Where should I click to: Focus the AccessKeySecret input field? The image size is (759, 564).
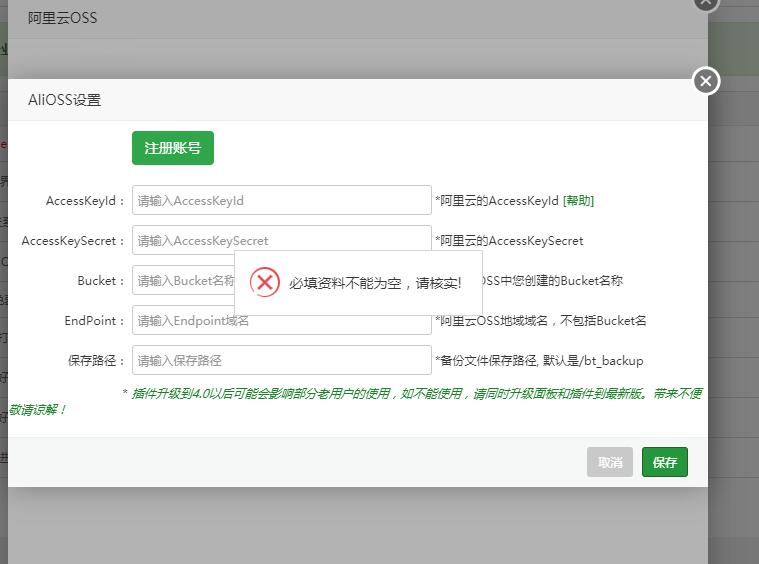[282, 239]
